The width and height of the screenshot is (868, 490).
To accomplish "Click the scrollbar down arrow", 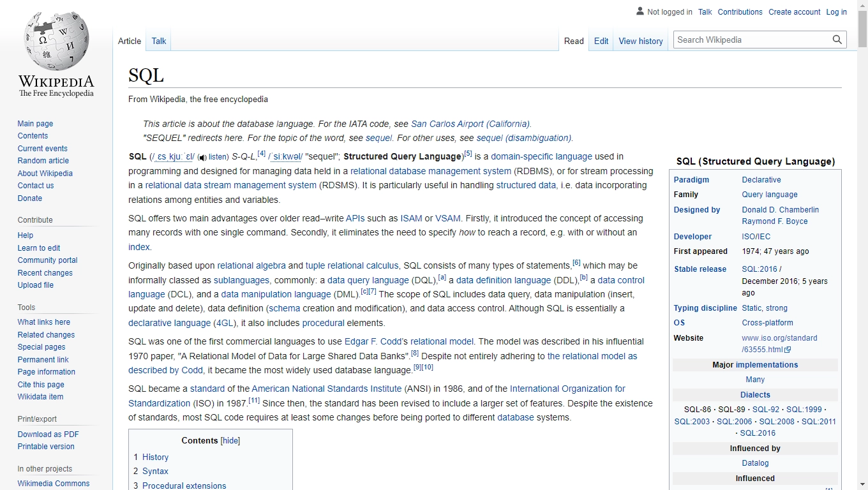I will pos(862,484).
